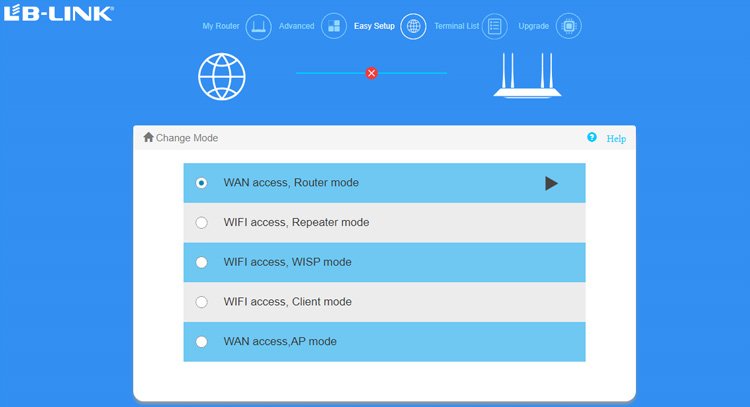Click the My Router antenna icon
Screen dimensions: 750x407
pos(258,26)
